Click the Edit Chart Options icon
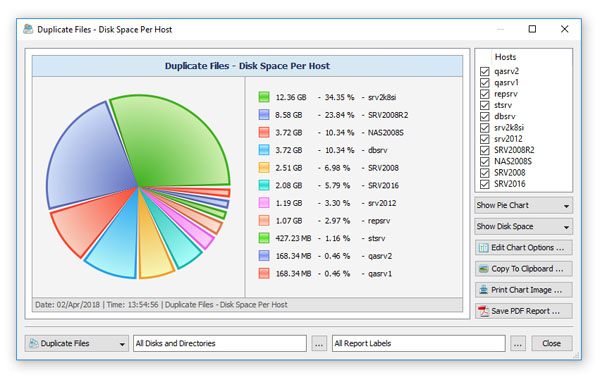The image size is (600, 380). click(x=484, y=248)
